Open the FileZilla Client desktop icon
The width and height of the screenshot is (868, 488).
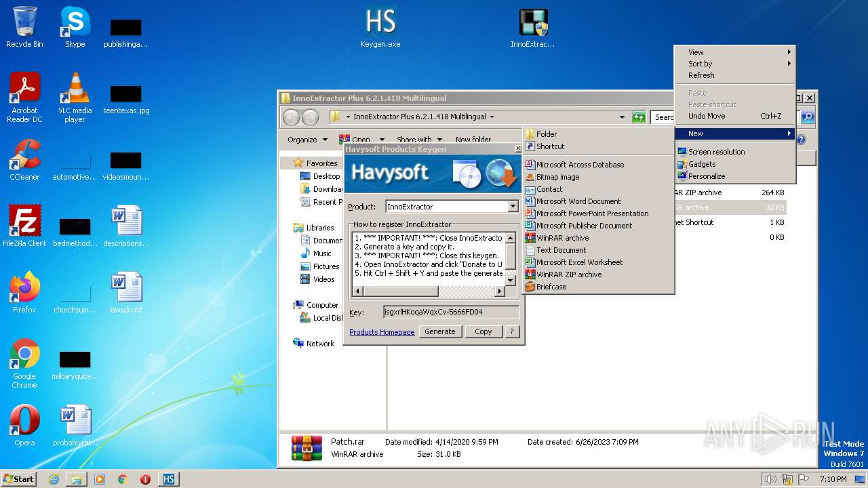coord(24,226)
